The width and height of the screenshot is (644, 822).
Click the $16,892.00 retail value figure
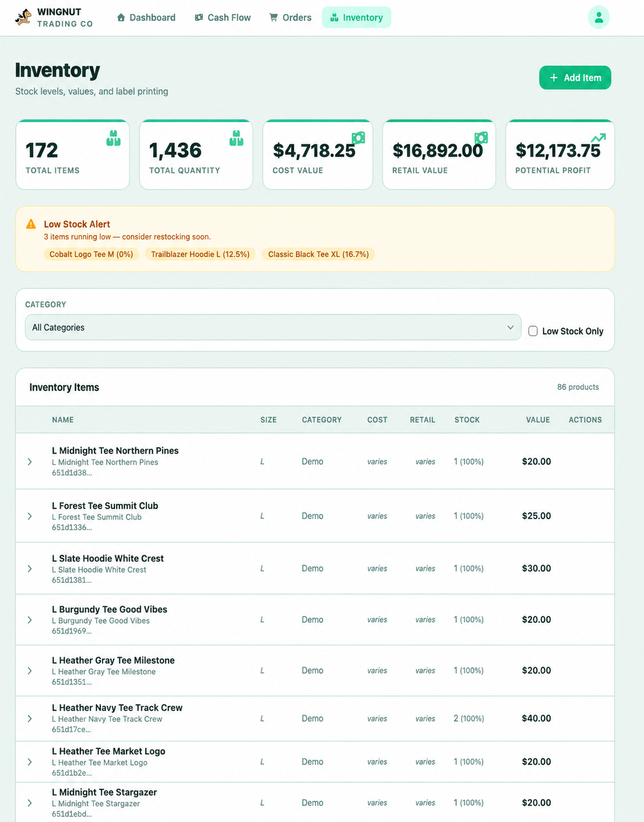[x=437, y=151]
